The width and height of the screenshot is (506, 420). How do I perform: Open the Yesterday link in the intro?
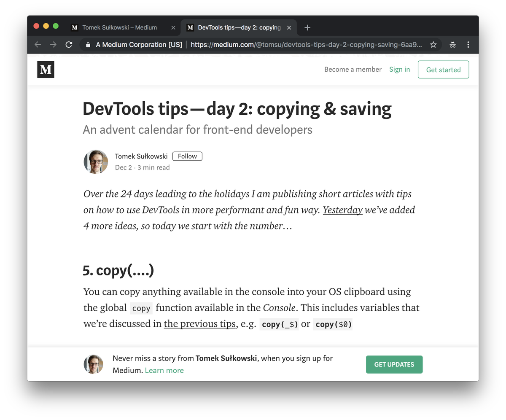point(343,210)
